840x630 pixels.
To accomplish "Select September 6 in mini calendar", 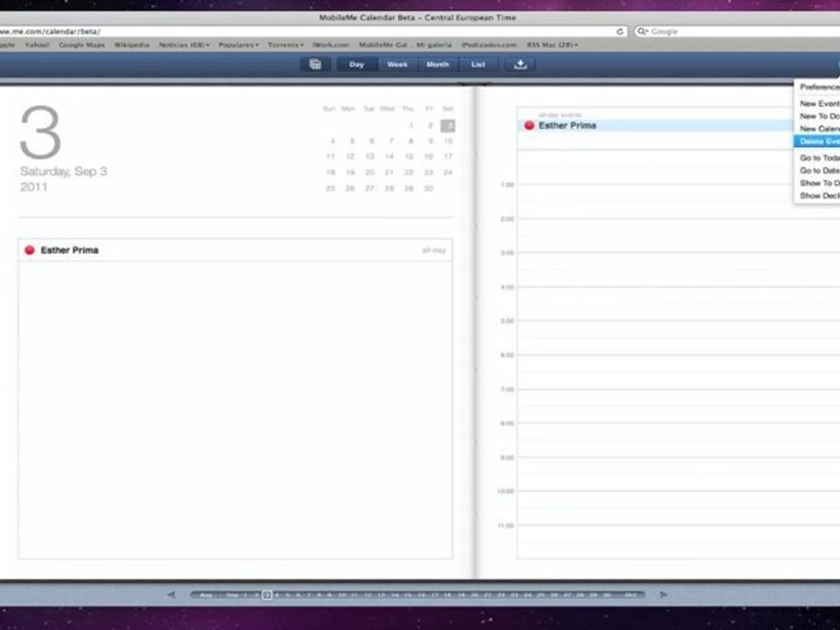I will click(x=371, y=141).
